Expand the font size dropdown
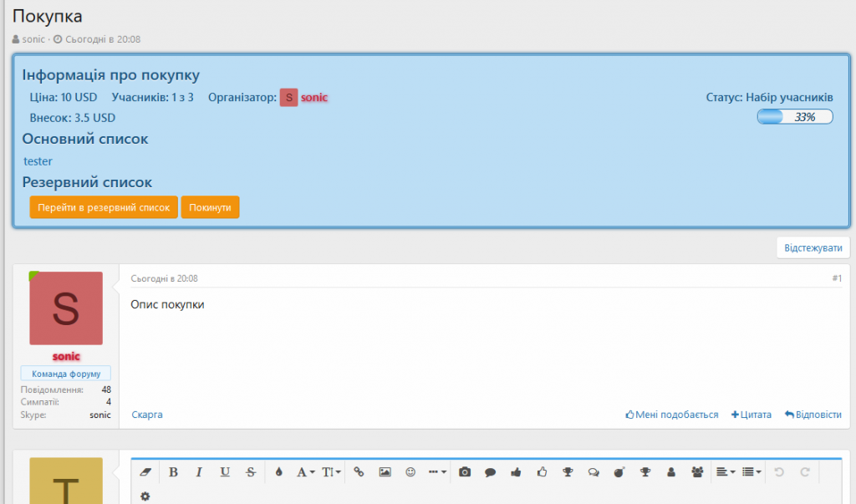The height and width of the screenshot is (504, 856). click(332, 472)
